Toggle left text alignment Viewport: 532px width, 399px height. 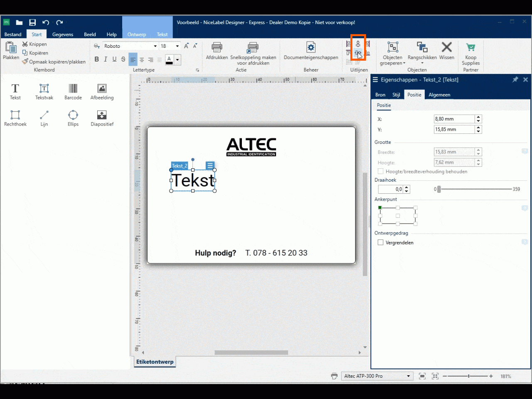click(133, 60)
